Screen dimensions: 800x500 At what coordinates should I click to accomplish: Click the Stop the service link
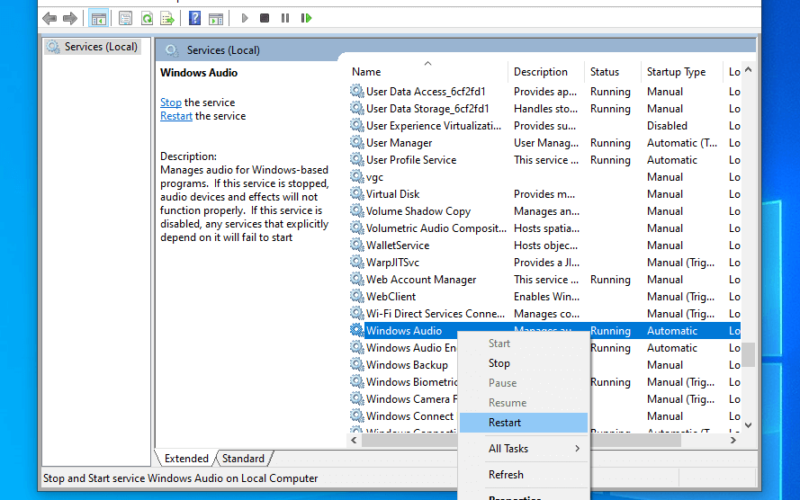click(170, 103)
